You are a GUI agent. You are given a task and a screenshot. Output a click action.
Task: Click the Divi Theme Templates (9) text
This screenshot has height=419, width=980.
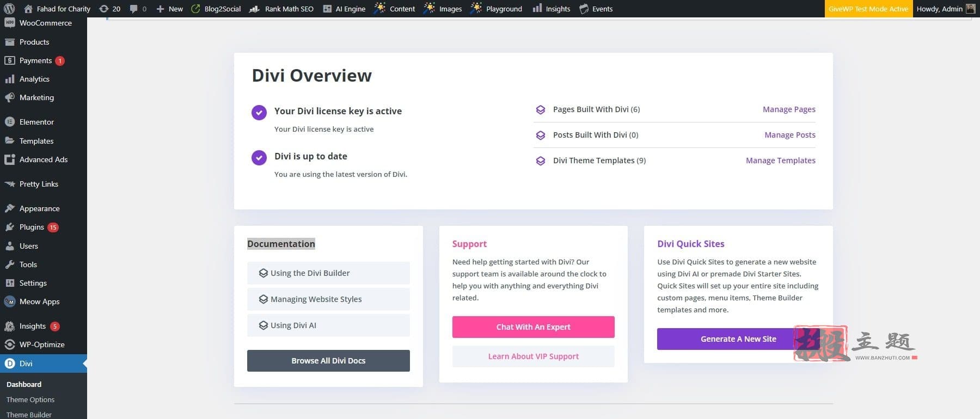coord(599,161)
